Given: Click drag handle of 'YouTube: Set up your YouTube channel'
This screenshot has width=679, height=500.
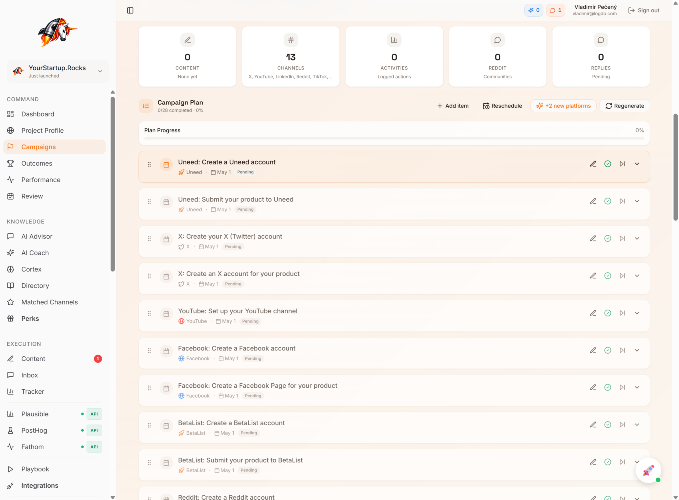Looking at the screenshot, I should click(x=149, y=313).
